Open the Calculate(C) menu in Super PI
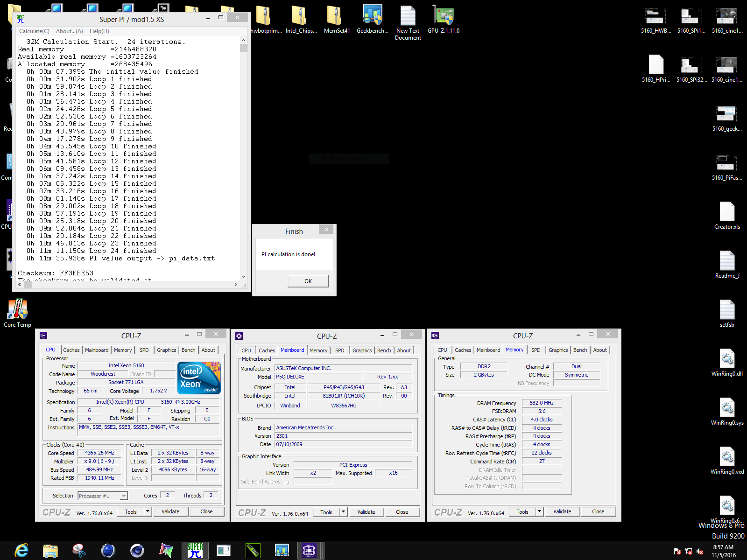This screenshot has height=560, width=747. pyautogui.click(x=34, y=31)
